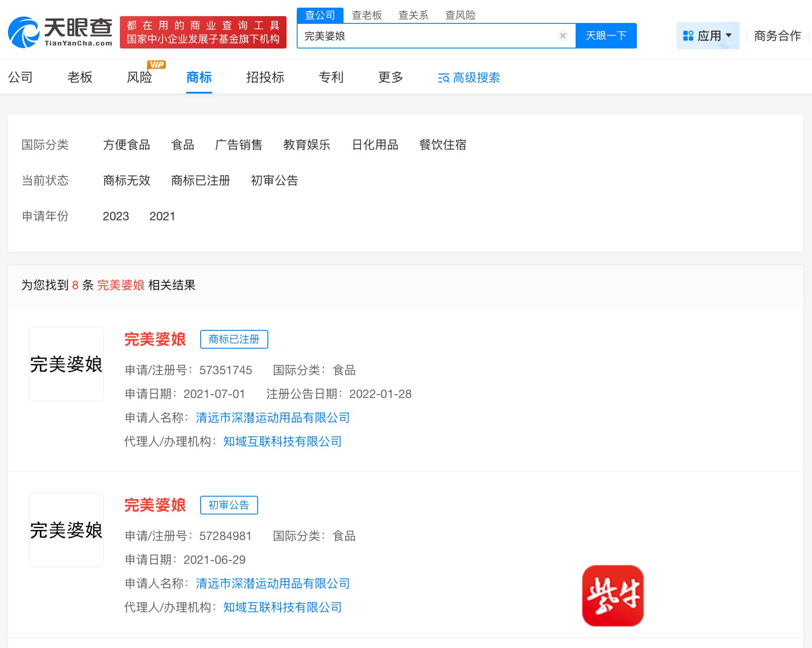This screenshot has width=812, height=648.
Task: Click inside the 完美婆娘 search input field
Action: [425, 36]
